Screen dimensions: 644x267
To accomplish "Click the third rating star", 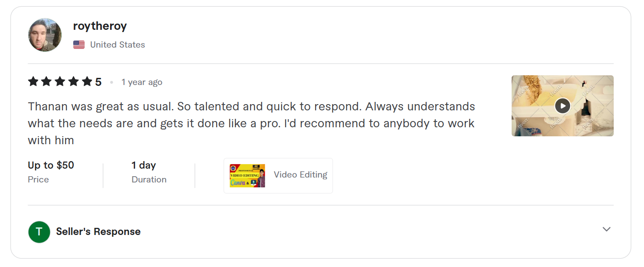I will (x=60, y=82).
